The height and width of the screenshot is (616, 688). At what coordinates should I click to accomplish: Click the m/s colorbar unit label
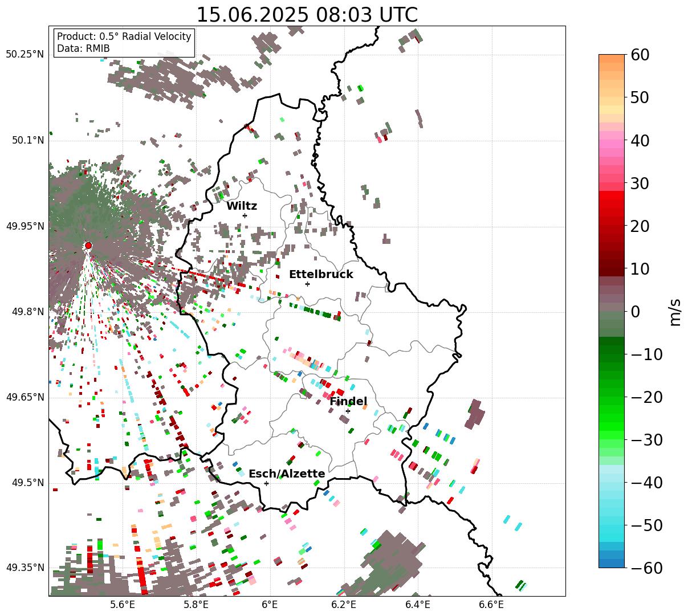[x=675, y=312]
